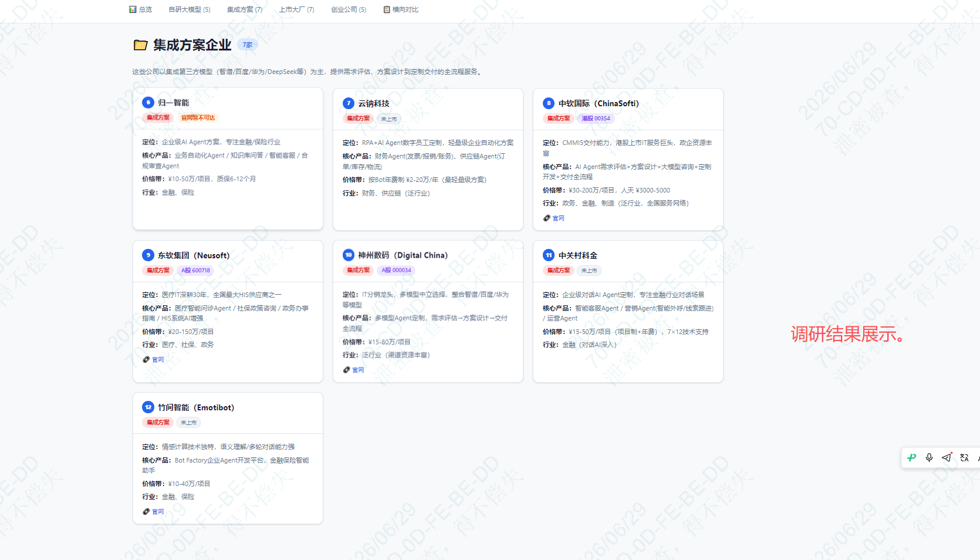Open the translate language icon
This screenshot has width=980, height=560.
(x=964, y=457)
